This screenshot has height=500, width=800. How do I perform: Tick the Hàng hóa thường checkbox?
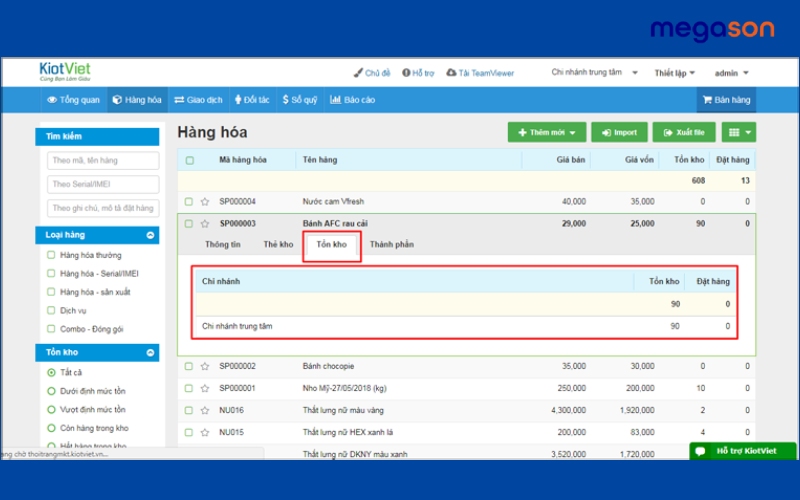[51, 255]
